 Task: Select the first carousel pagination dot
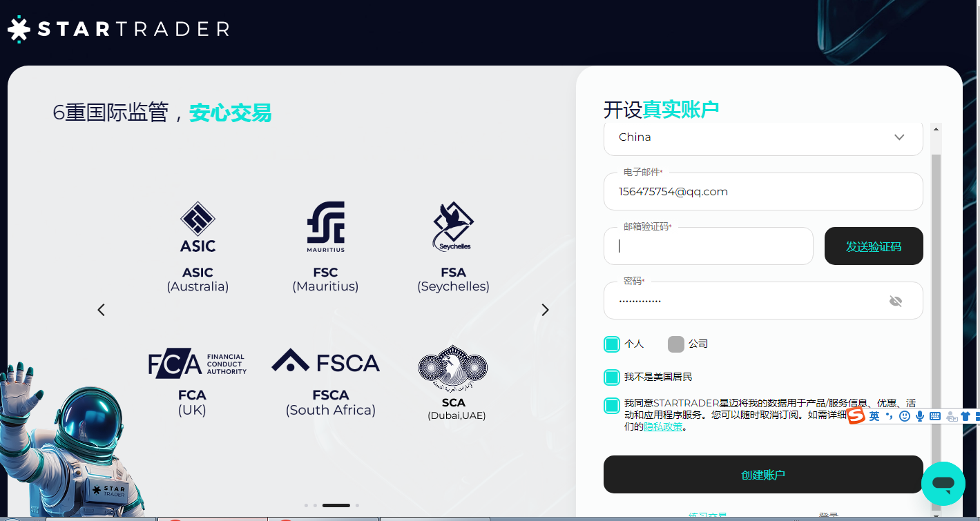coord(306,505)
